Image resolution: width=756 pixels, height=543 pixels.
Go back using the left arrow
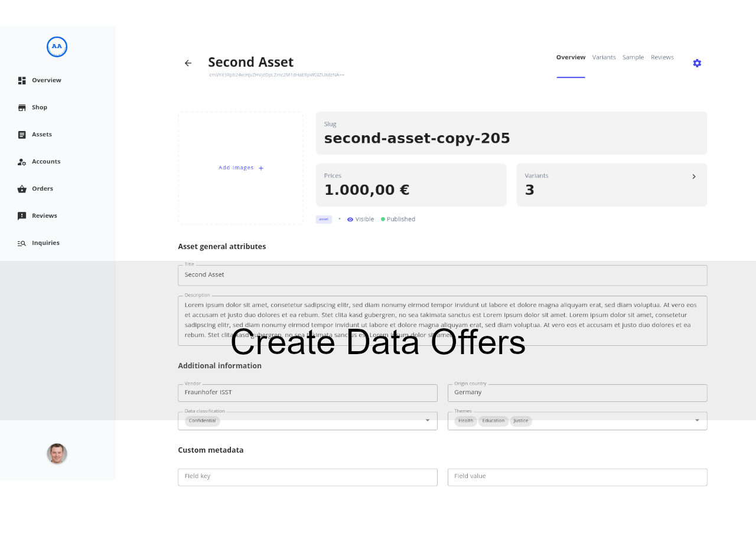188,63
